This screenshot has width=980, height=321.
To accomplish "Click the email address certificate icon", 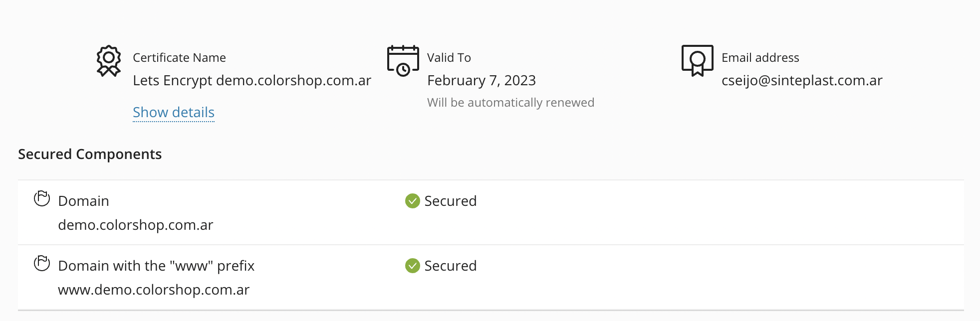I will tap(697, 61).
